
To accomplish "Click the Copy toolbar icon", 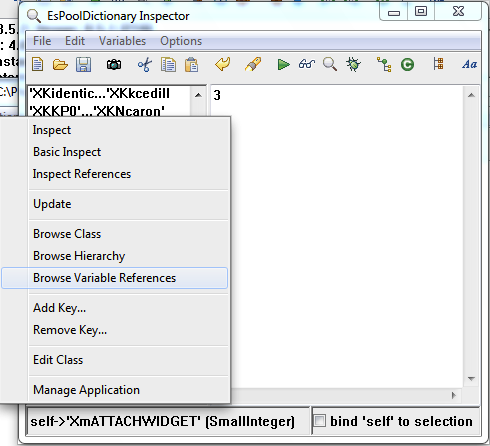I will click(168, 64).
